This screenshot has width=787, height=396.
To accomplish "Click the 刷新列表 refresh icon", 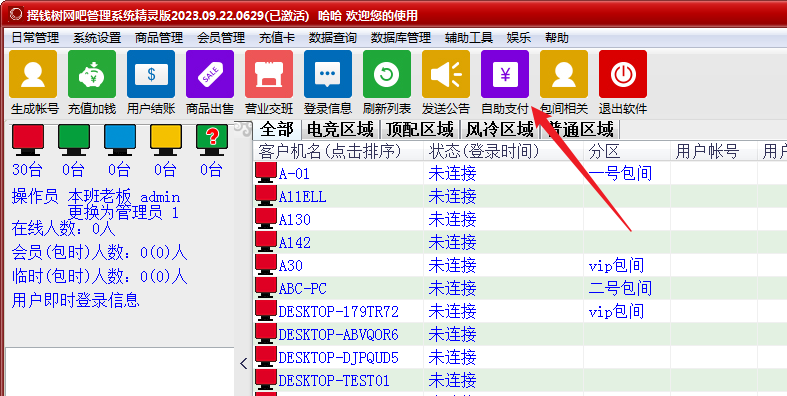I will [387, 74].
